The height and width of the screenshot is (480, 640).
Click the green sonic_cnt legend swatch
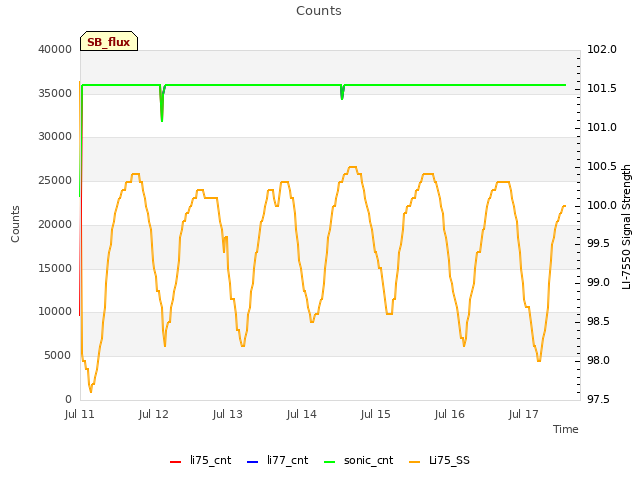pyautogui.click(x=329, y=462)
